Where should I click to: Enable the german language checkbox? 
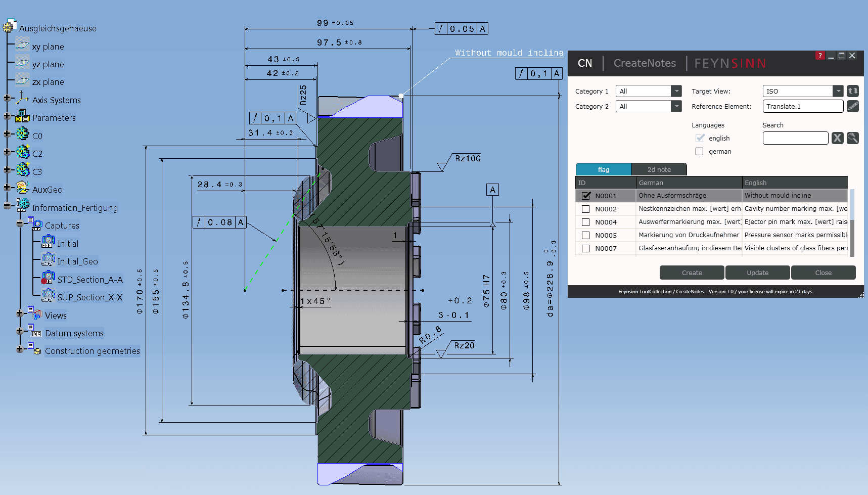pyautogui.click(x=700, y=152)
